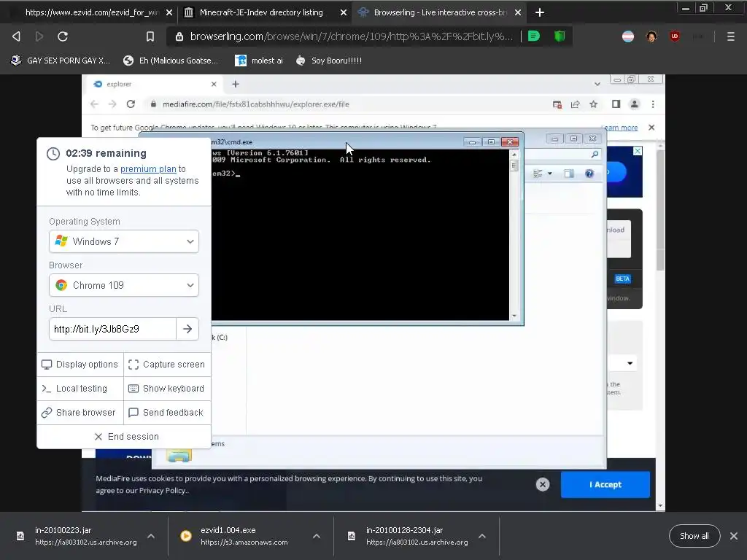The image size is (747, 560).
Task: Switch to Minecraft-JE-Indev directory listing tab
Action: [x=261, y=12]
